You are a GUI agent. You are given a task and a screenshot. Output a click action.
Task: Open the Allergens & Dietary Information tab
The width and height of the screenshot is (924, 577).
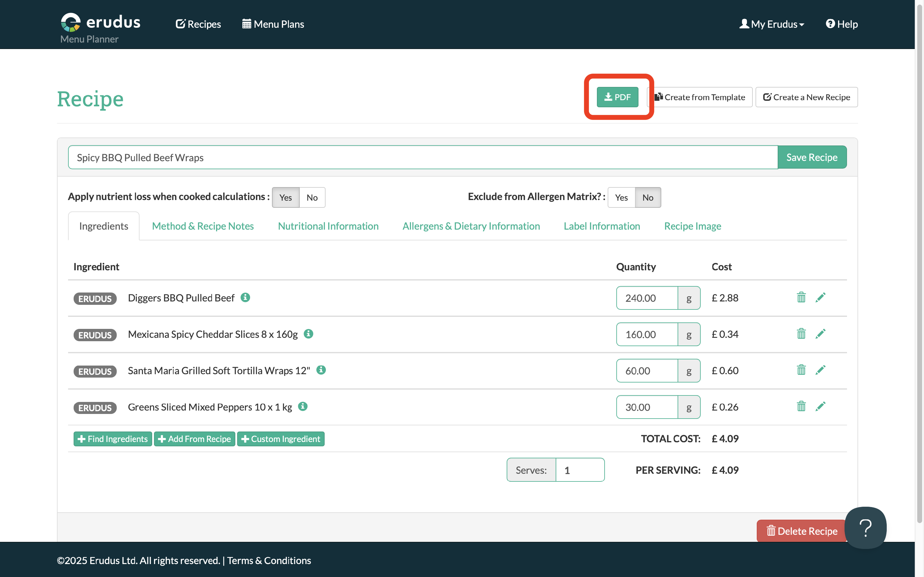(471, 226)
